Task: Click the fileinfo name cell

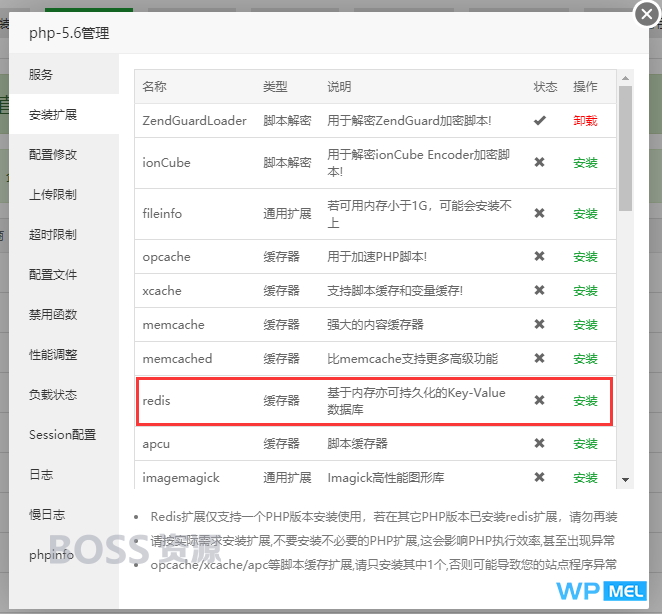Action: [162, 214]
